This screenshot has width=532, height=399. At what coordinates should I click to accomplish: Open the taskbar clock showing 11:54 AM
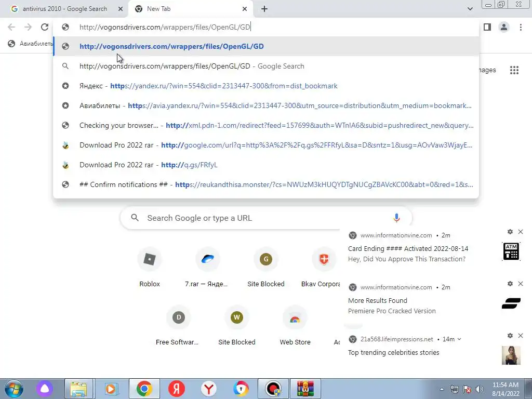tap(506, 389)
